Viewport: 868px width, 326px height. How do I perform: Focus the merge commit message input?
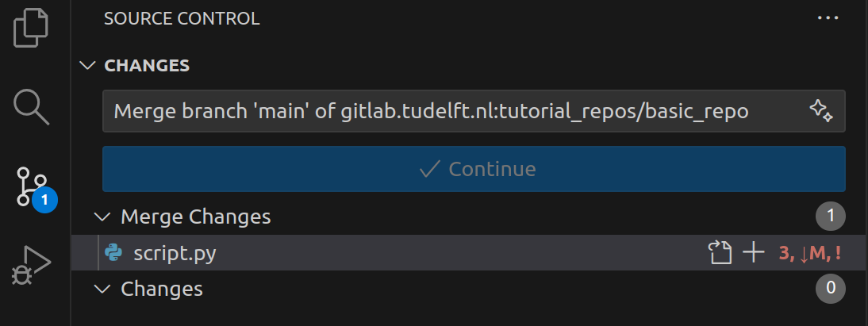(x=452, y=110)
